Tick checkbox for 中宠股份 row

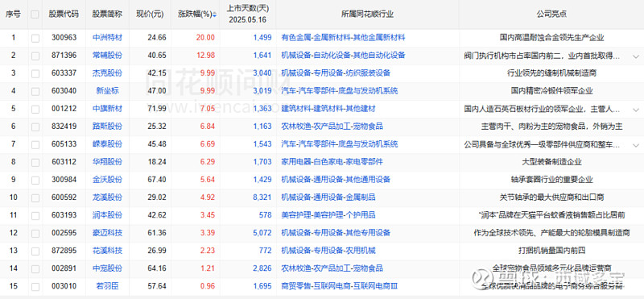35,269
